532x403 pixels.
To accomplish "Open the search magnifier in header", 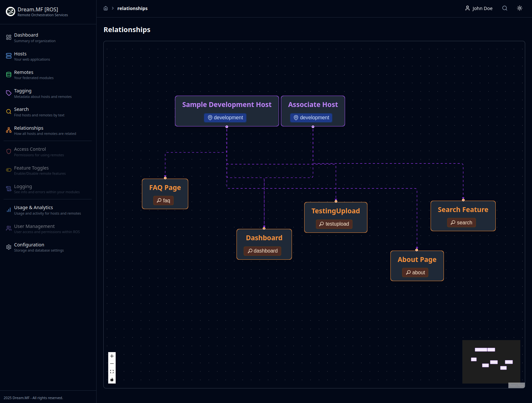I will tap(504, 8).
